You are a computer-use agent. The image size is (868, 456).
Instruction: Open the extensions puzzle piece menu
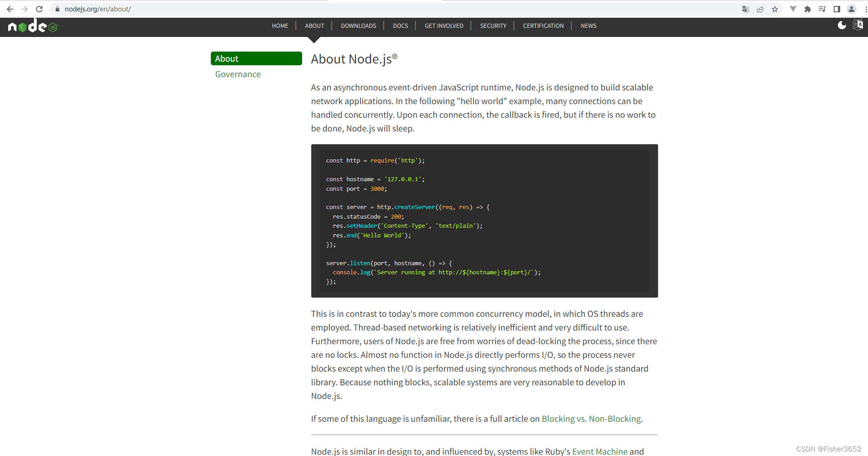pos(808,9)
